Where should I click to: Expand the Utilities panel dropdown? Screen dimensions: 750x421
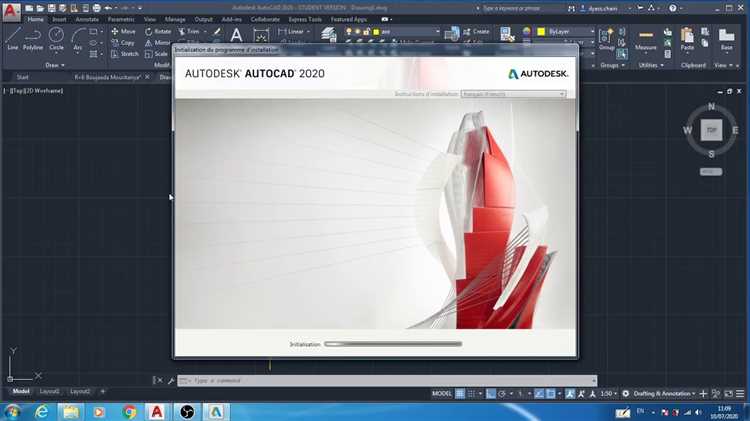[x=651, y=65]
